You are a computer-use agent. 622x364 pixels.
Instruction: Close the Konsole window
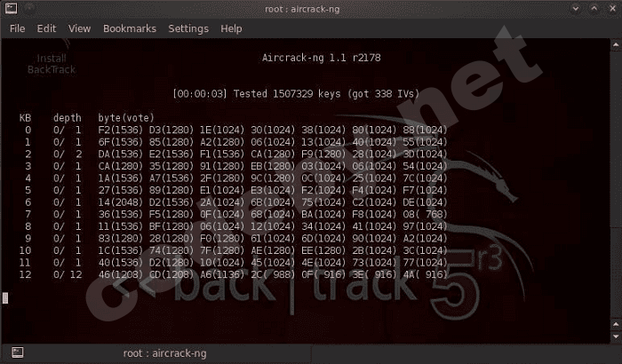click(612, 8)
